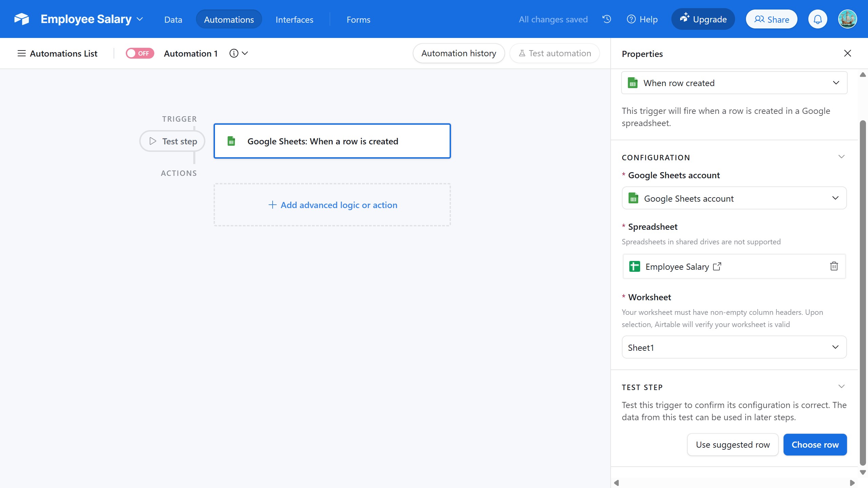868x488 pixels.
Task: Click the Choose row button
Action: point(815,445)
